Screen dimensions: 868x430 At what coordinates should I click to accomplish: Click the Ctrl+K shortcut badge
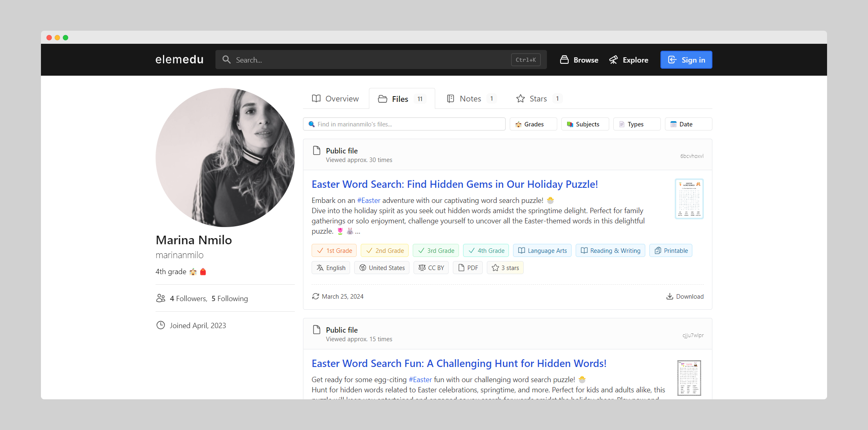pos(526,60)
